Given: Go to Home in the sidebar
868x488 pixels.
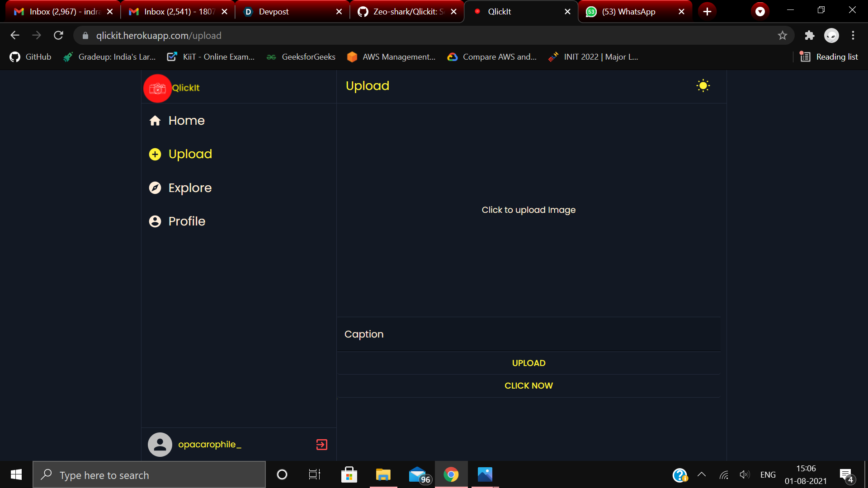Looking at the screenshot, I should pyautogui.click(x=186, y=121).
